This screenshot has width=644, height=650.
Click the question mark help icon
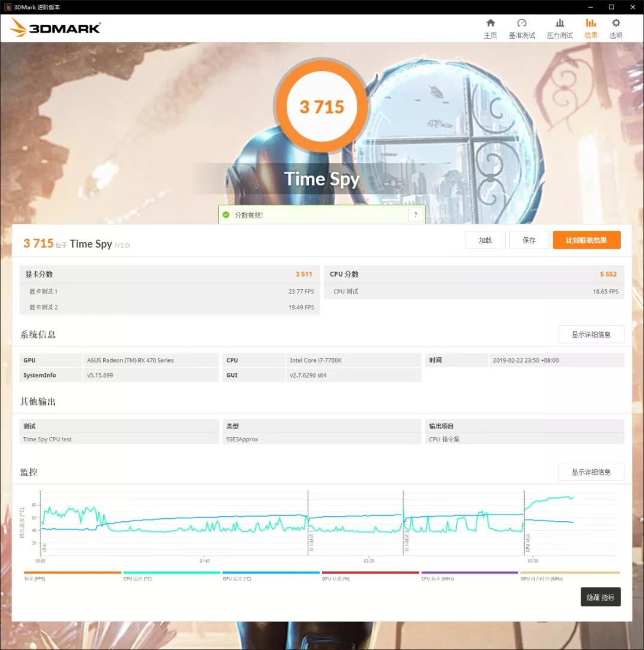coord(416,215)
